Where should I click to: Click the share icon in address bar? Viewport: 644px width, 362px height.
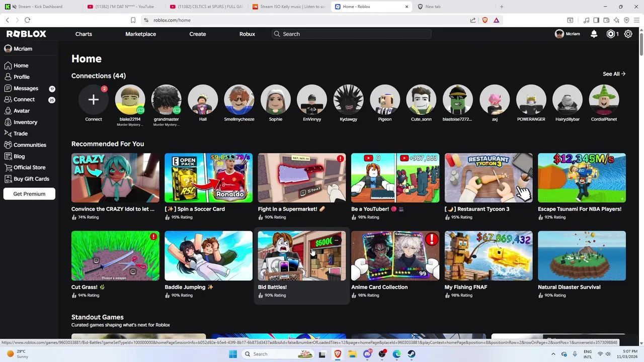pyautogui.click(x=473, y=20)
